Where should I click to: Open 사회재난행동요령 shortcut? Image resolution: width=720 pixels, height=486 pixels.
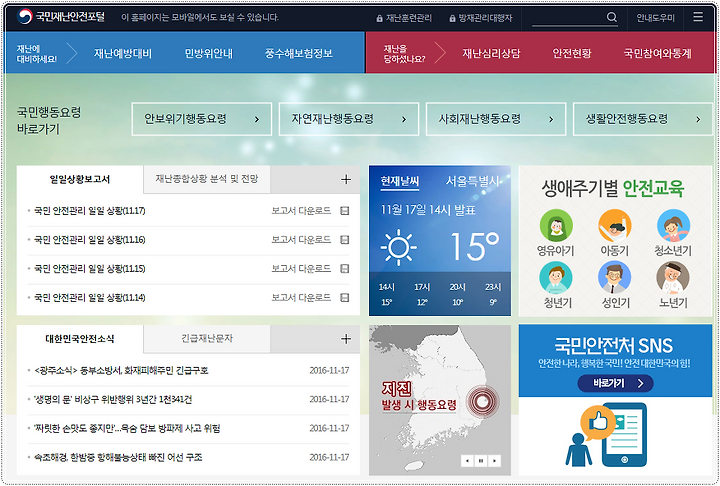point(496,119)
